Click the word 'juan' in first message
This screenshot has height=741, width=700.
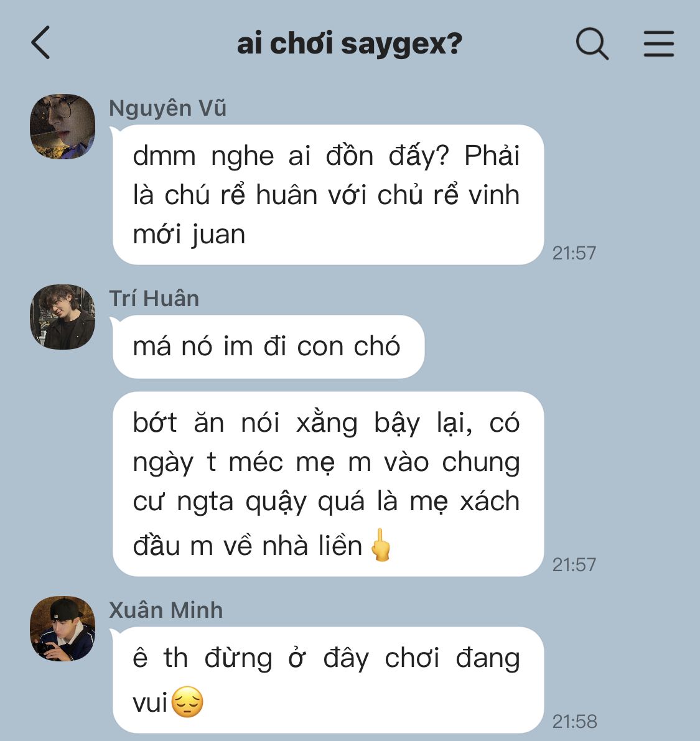(x=218, y=235)
